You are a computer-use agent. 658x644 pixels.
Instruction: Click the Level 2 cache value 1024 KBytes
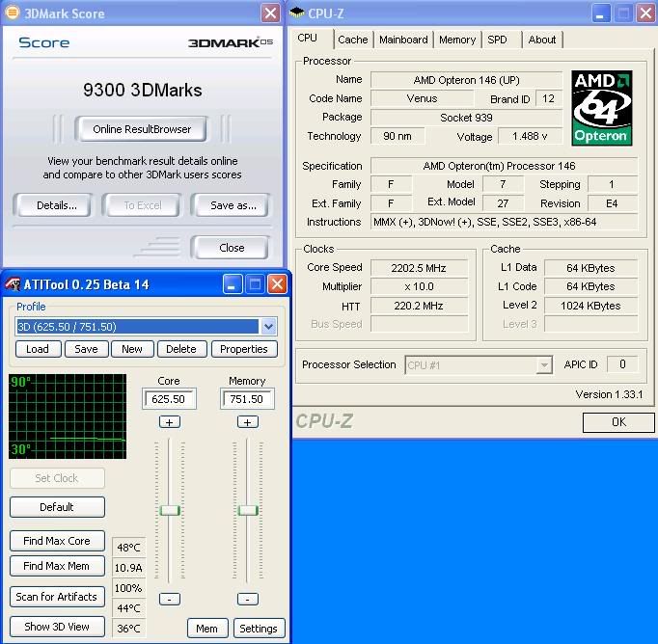[x=590, y=306]
